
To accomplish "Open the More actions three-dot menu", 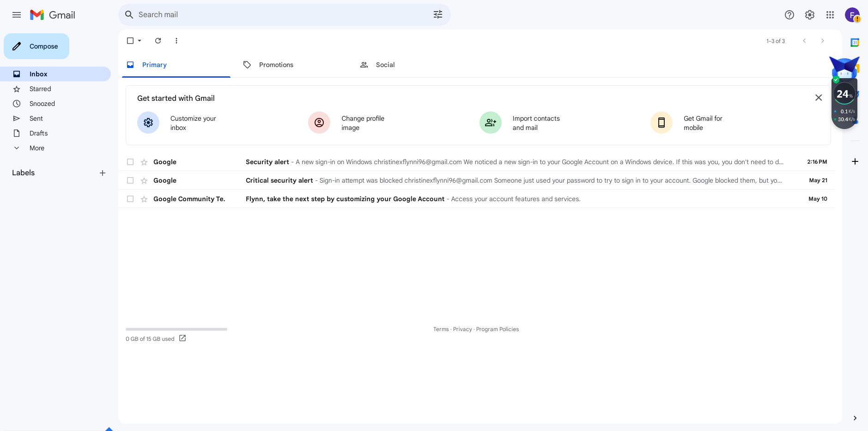I will [176, 41].
